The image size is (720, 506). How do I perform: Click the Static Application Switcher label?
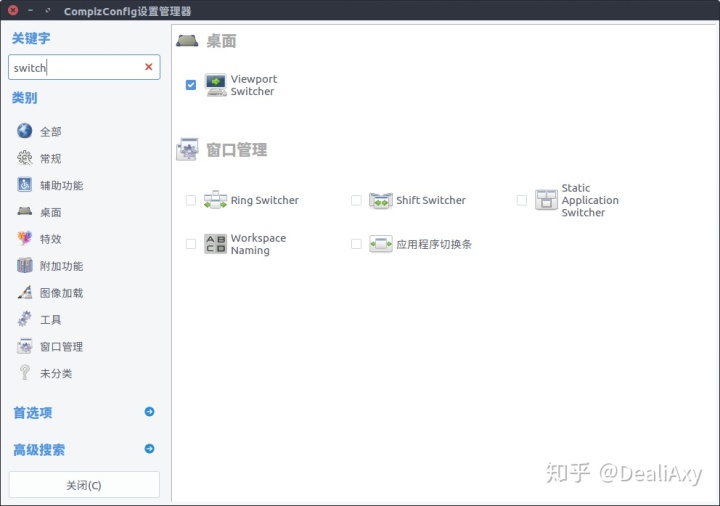(x=590, y=200)
